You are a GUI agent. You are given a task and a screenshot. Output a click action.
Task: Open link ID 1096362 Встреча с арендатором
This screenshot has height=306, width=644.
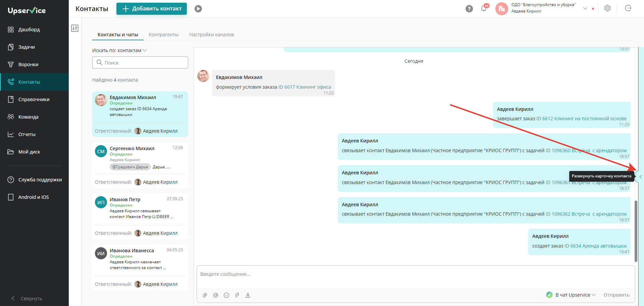[x=586, y=214]
